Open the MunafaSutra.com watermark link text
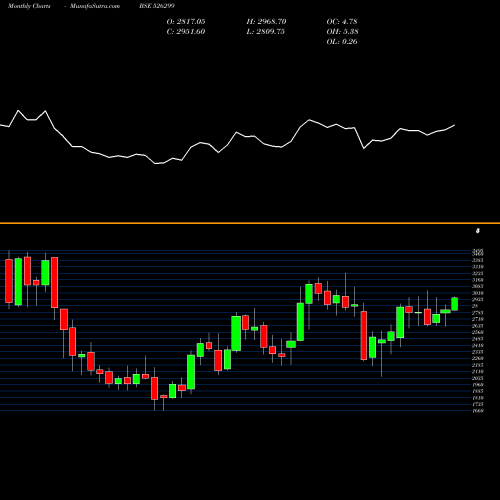The height and width of the screenshot is (500, 500). click(x=95, y=6)
